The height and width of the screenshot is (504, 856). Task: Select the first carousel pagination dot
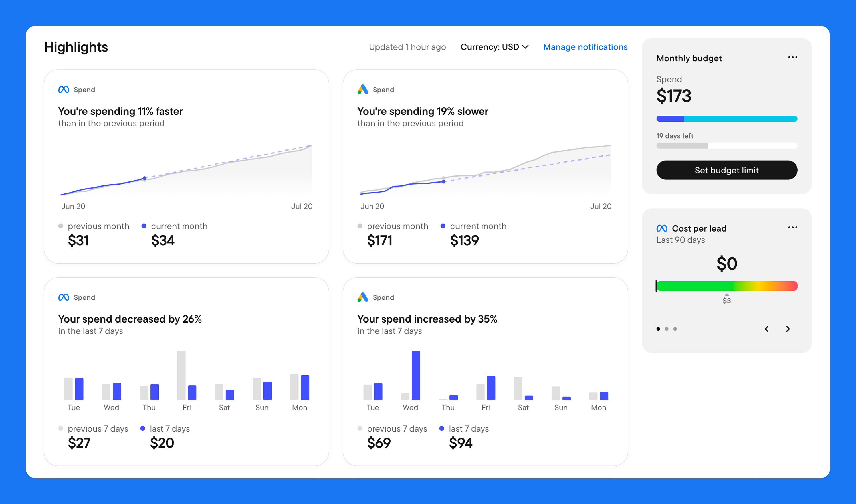coord(658,329)
